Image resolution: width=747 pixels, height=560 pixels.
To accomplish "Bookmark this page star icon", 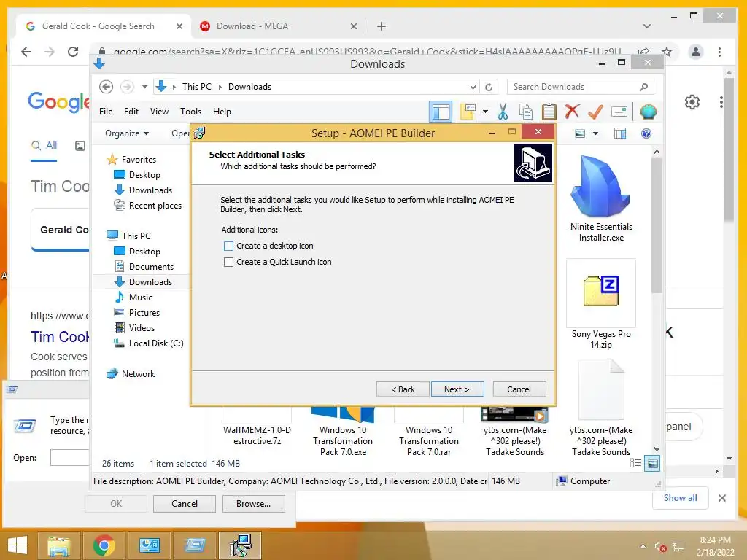I will [x=667, y=52].
